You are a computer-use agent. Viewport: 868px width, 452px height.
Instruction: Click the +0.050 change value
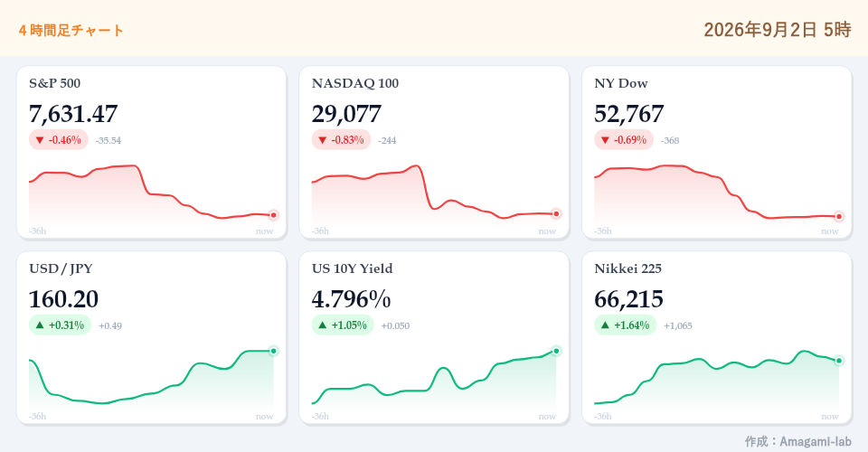tap(395, 325)
